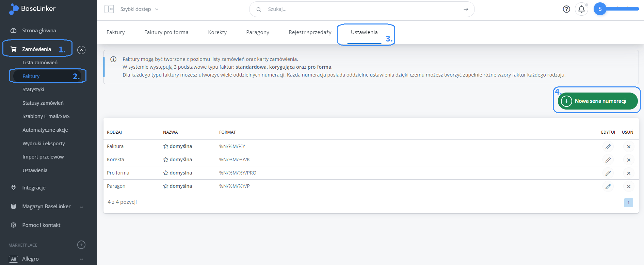Select the format text %N/%M/%Y/P
The height and width of the screenshot is (265, 644).
234,186
